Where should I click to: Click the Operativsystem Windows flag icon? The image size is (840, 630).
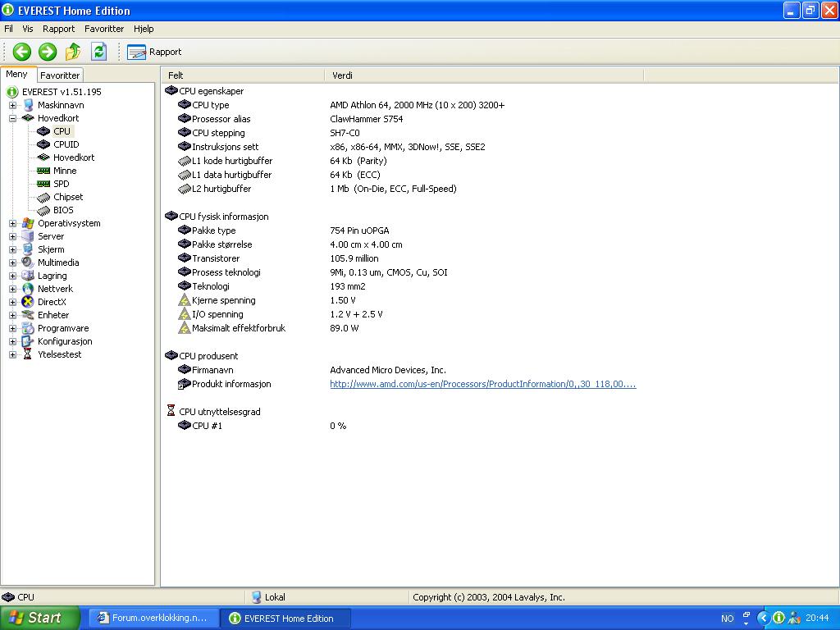[x=28, y=223]
